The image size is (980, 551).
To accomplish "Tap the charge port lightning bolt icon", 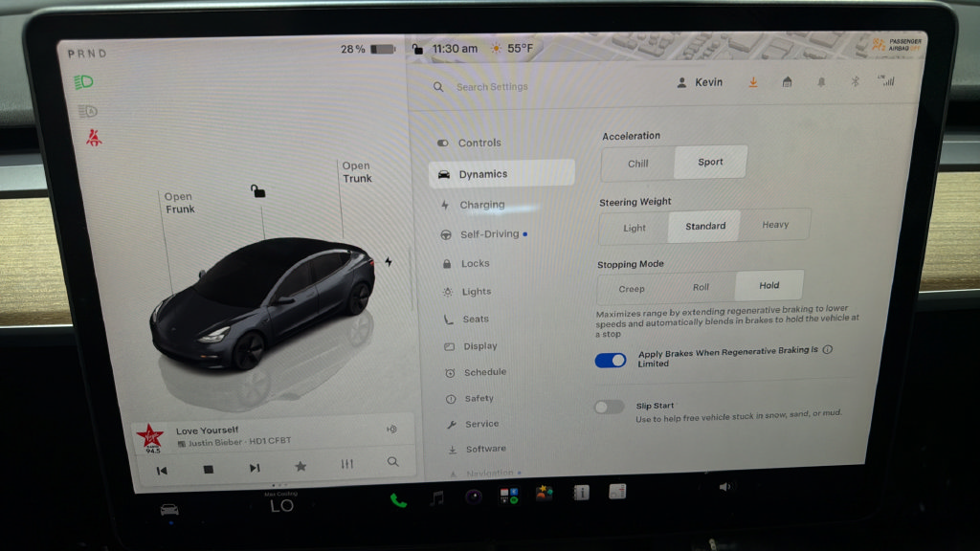I will click(389, 262).
